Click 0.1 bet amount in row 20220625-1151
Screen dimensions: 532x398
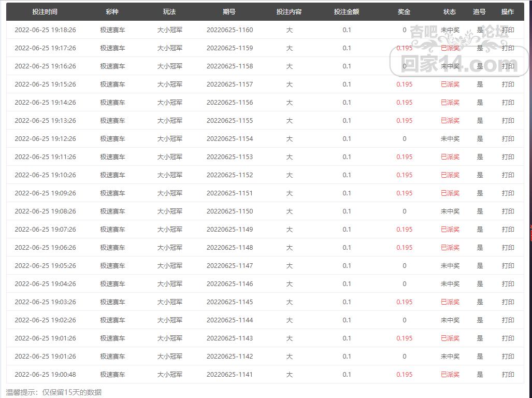coord(347,193)
